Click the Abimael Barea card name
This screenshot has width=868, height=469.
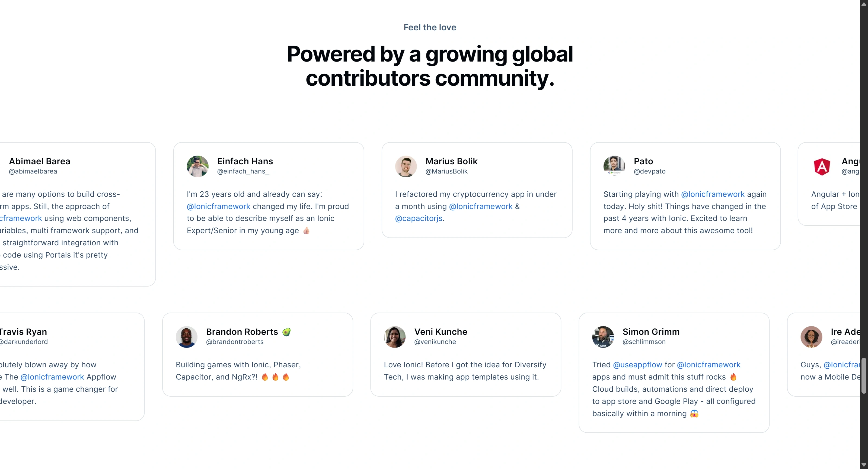39,161
